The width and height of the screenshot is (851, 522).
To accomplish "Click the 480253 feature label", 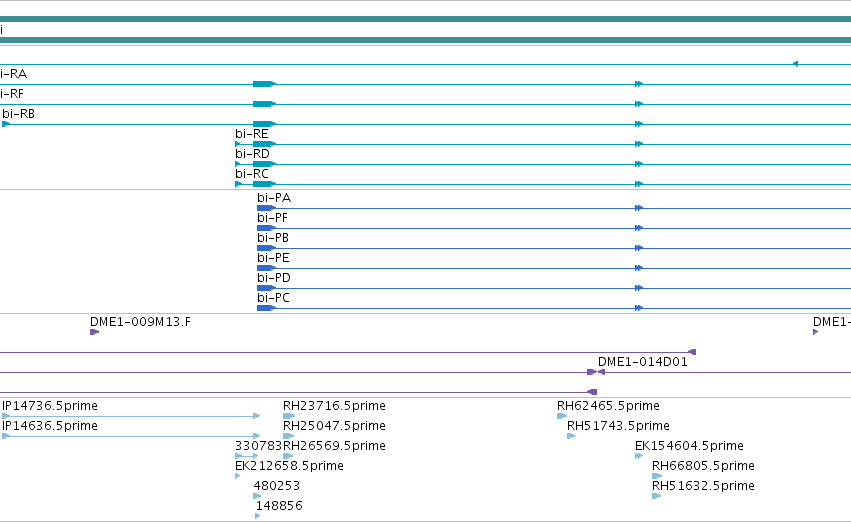I will pos(277,486).
